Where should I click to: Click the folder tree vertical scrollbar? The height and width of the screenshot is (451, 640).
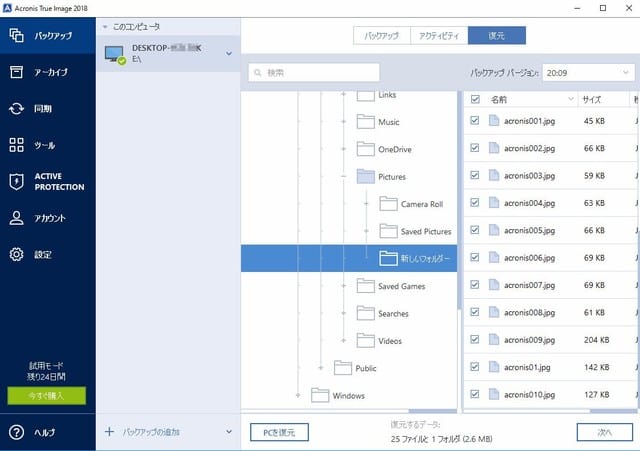(459, 200)
